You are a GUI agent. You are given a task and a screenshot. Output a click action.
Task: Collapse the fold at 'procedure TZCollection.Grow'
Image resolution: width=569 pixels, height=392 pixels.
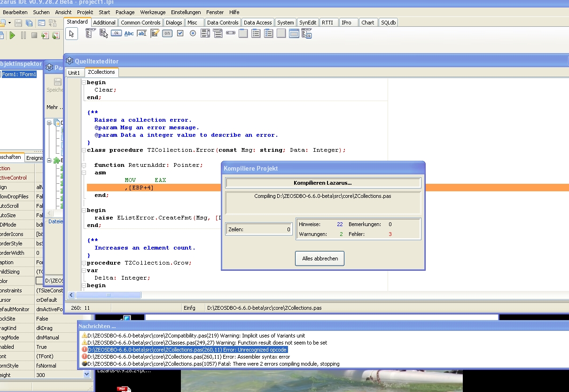[84, 263]
